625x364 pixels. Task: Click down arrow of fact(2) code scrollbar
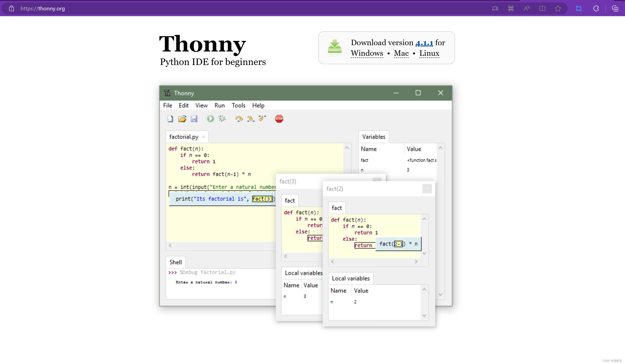click(424, 253)
